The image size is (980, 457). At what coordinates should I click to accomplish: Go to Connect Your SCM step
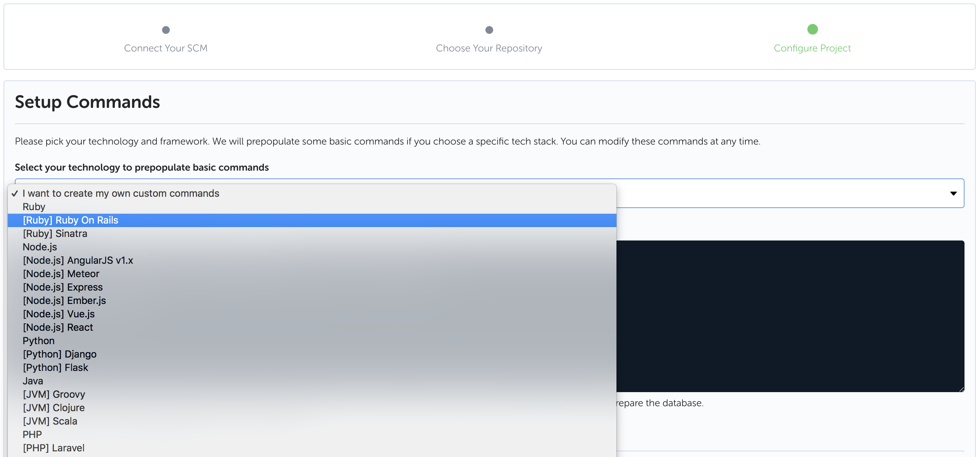[166, 48]
